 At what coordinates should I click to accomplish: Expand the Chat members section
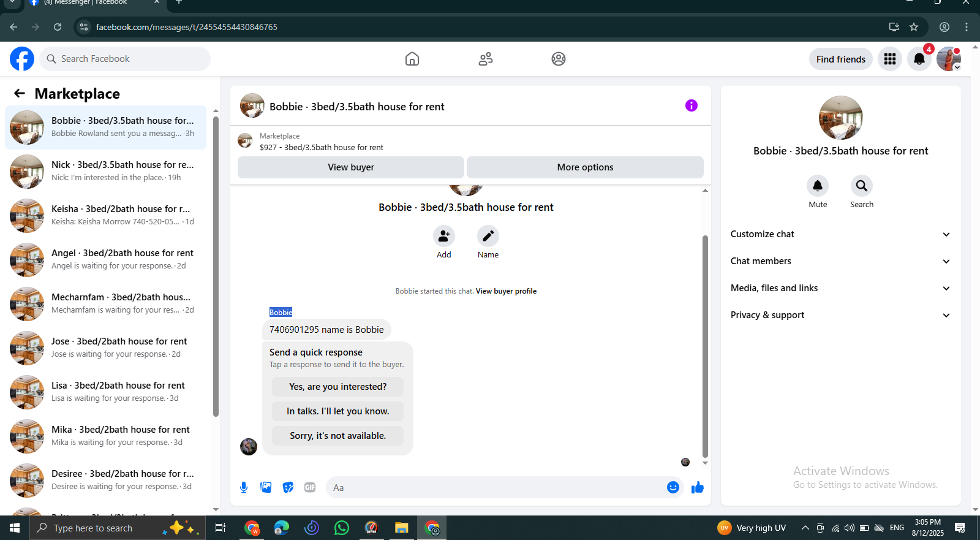pos(840,261)
